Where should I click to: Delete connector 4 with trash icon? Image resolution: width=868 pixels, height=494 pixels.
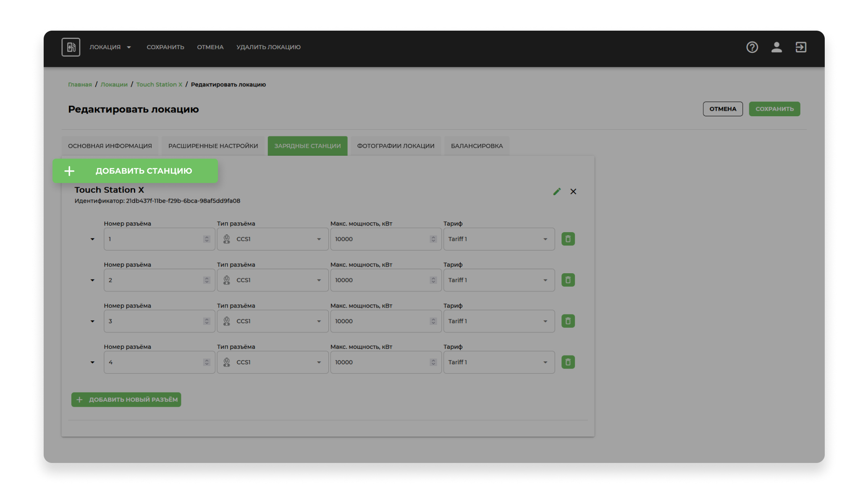click(568, 362)
